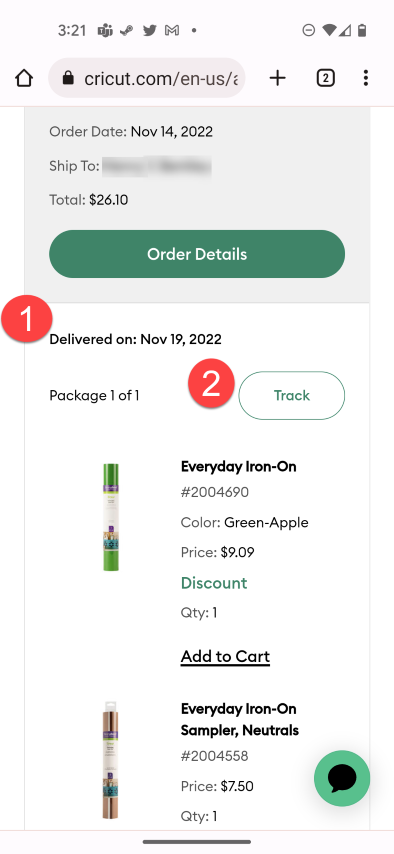Tap the Twitter notification icon in status bar
394x854 pixels.
150,30
